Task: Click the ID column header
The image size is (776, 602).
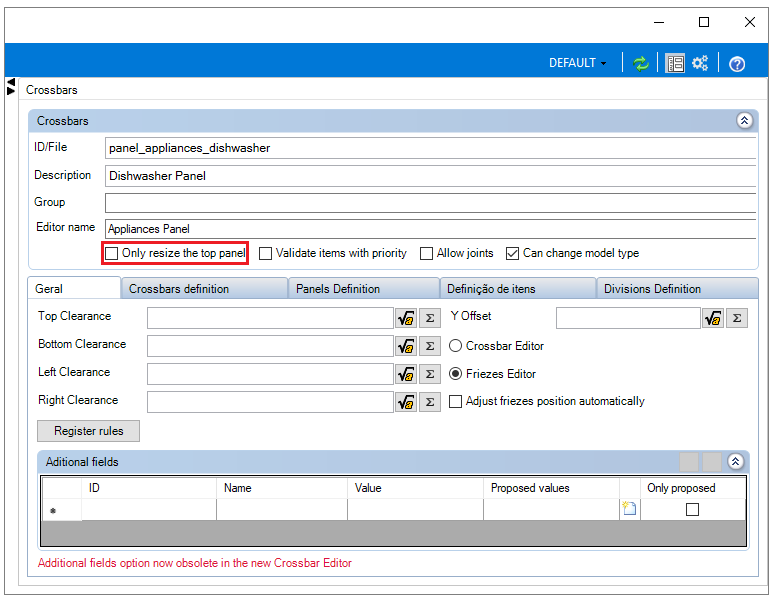Action: (x=149, y=488)
